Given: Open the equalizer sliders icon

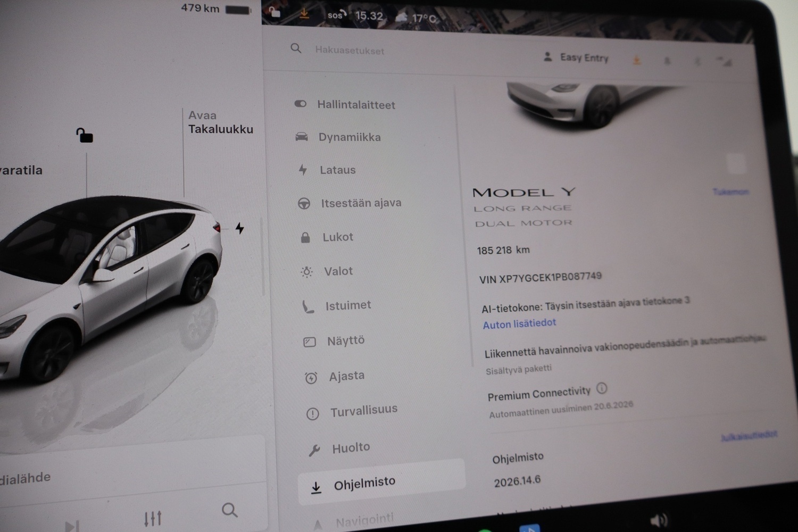Looking at the screenshot, I should [x=153, y=519].
